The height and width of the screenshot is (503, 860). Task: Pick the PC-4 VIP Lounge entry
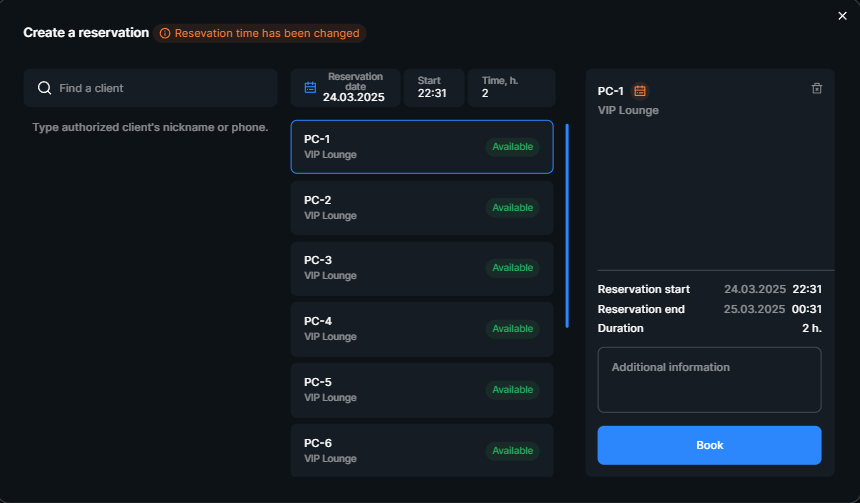click(422, 329)
